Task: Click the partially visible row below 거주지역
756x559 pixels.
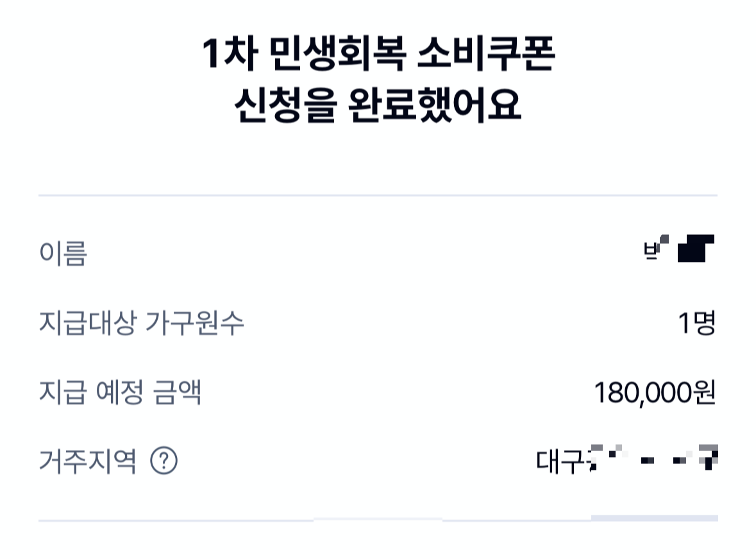Action: coord(378,520)
